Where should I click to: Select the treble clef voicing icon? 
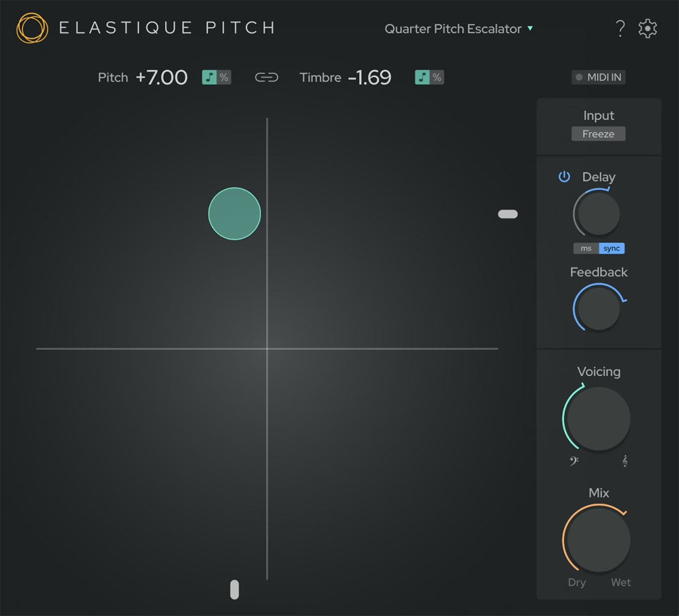[x=624, y=460]
